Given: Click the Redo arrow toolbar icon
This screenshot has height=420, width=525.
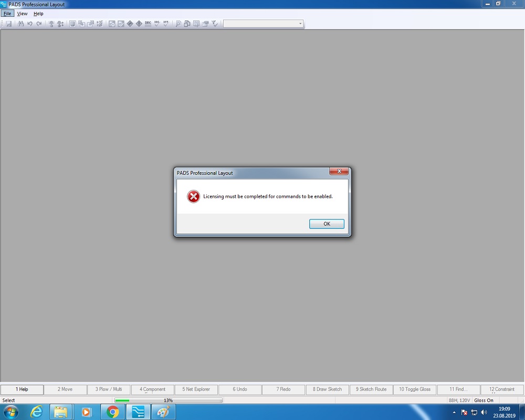Looking at the screenshot, I should click(x=39, y=24).
